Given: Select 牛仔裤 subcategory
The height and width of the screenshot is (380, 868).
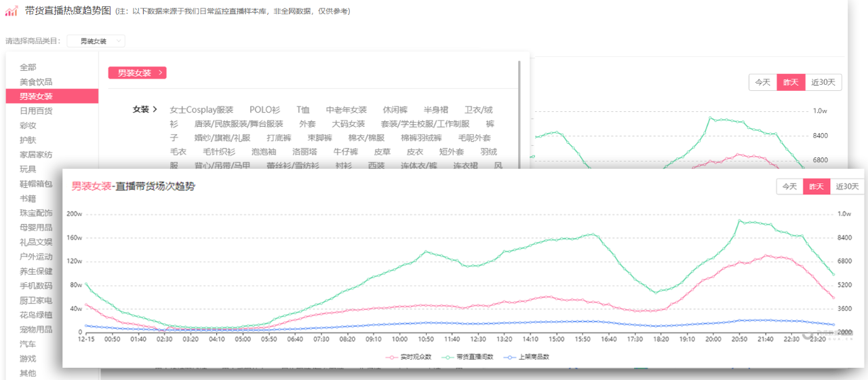Looking at the screenshot, I should [x=346, y=152].
